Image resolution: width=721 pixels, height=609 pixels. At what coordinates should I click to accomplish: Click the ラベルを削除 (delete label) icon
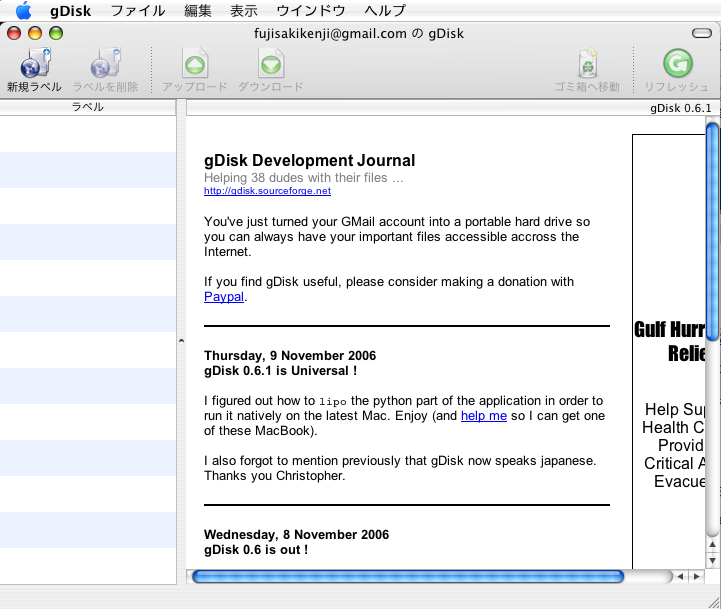105,63
